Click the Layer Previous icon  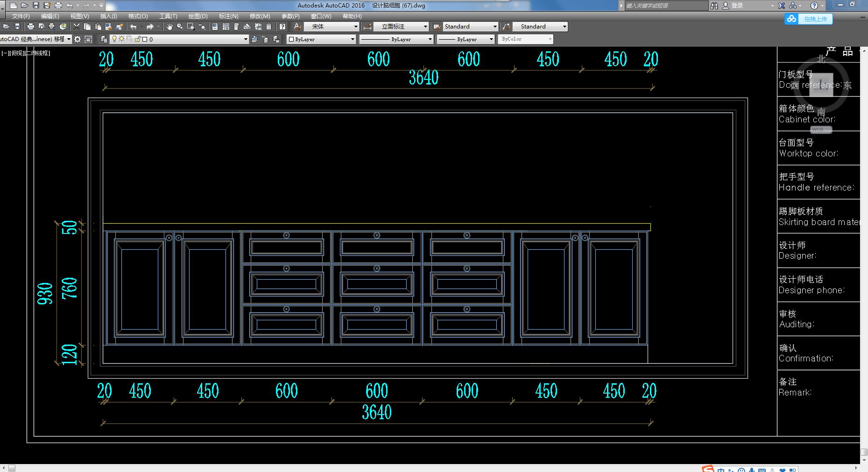[x=266, y=39]
